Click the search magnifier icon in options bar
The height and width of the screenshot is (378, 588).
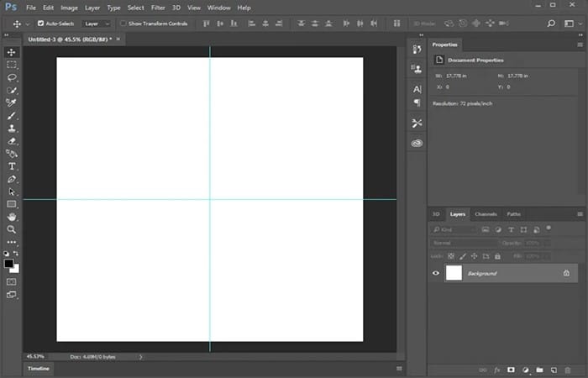551,24
